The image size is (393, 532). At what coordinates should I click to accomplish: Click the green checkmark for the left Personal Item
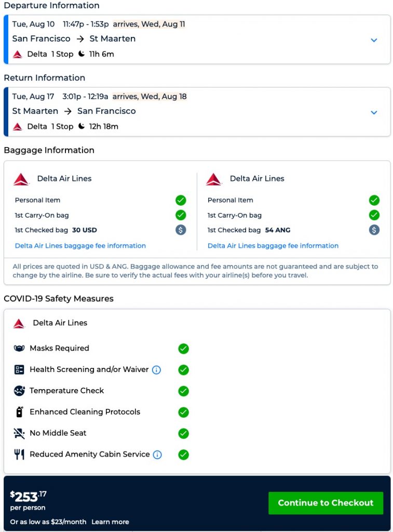tap(181, 200)
